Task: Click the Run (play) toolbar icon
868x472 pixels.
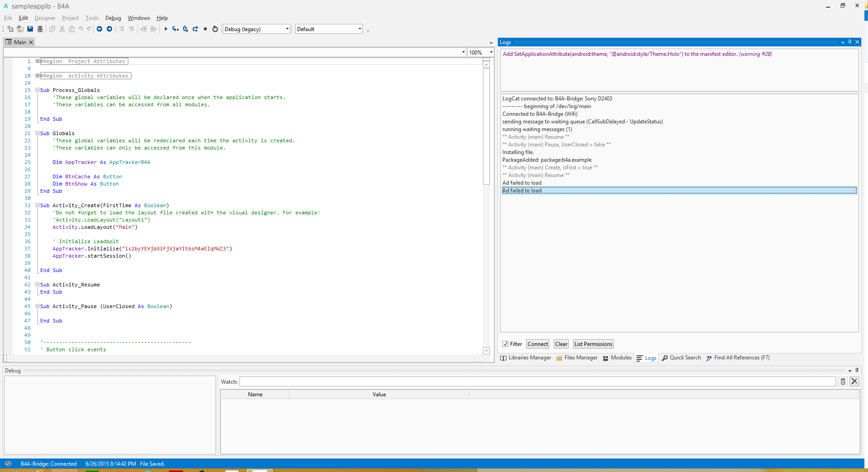Action: [x=166, y=29]
